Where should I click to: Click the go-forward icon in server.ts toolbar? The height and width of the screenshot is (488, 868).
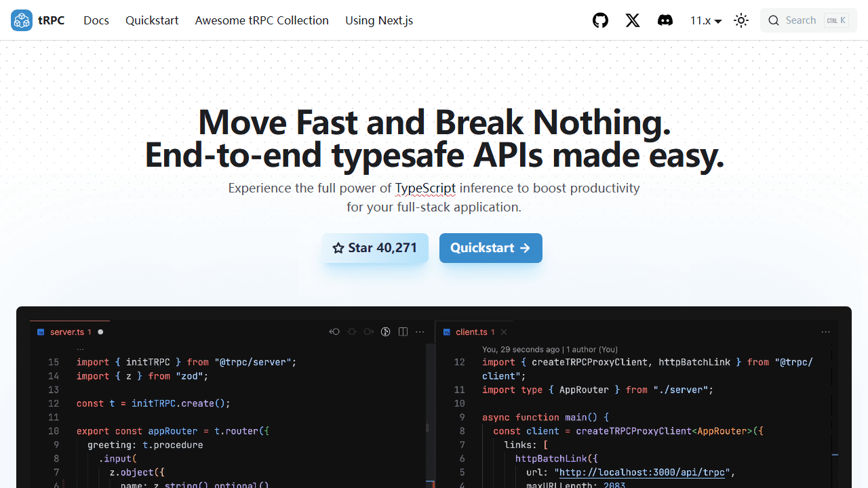(368, 332)
